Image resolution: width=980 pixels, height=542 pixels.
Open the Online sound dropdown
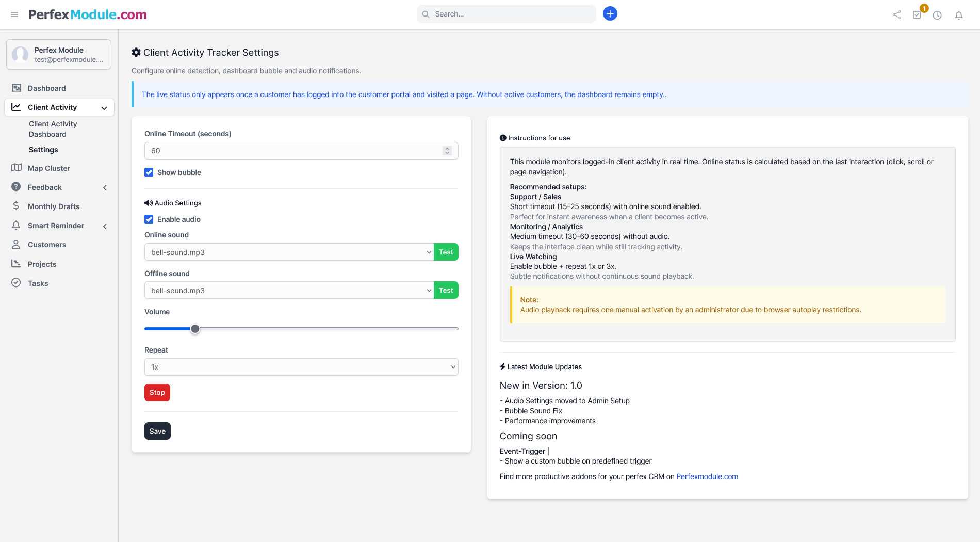(x=289, y=252)
